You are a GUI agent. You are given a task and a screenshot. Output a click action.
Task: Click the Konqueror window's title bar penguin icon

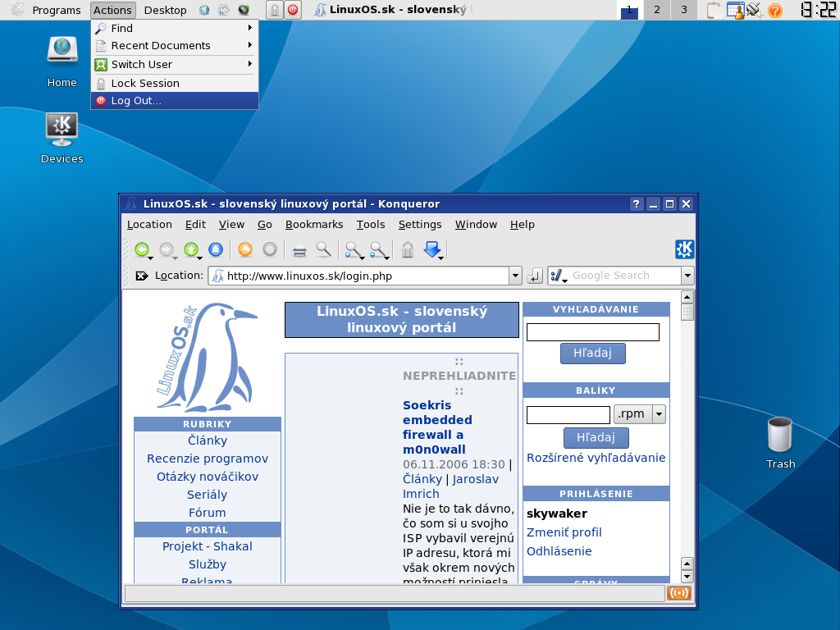[x=131, y=203]
